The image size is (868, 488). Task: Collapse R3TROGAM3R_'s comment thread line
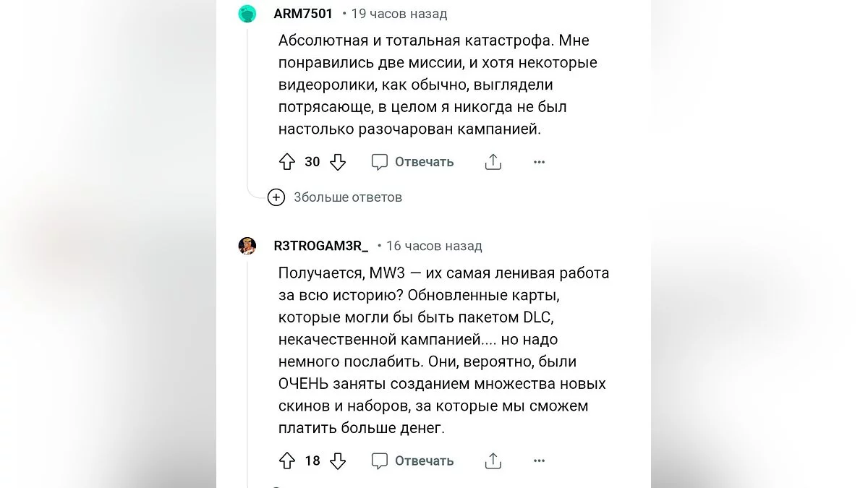click(247, 361)
